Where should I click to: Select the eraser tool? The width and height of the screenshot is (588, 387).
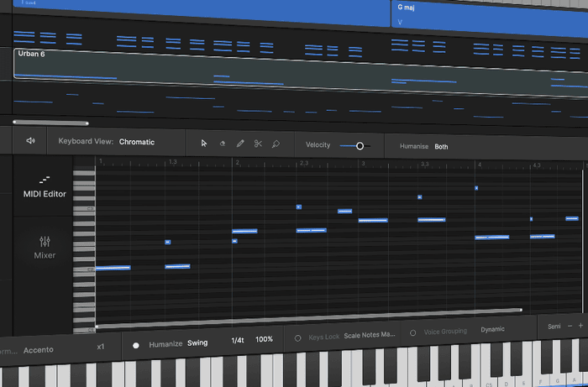(x=222, y=144)
